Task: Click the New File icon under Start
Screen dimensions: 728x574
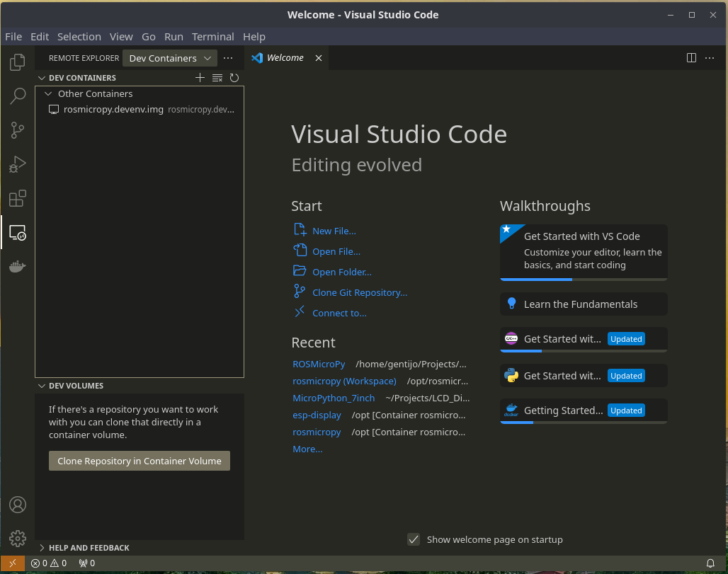Action: point(300,230)
